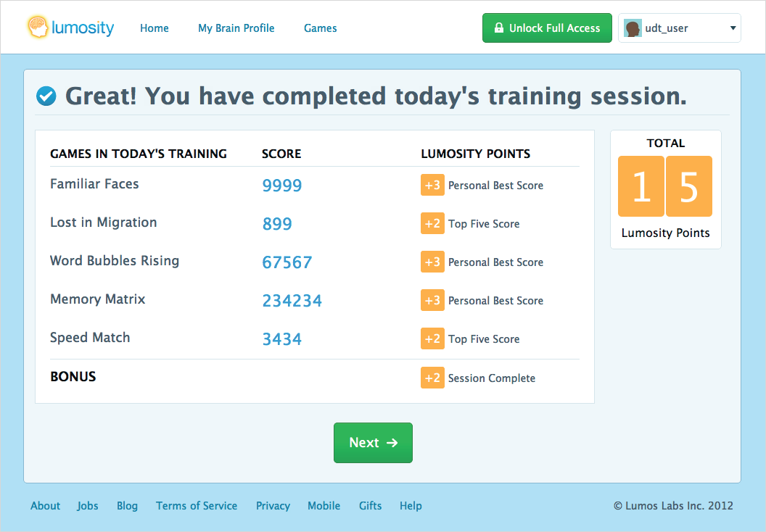The height and width of the screenshot is (532, 766).
Task: Click Top Five Score label for Lost in Migration
Action: coord(484,224)
